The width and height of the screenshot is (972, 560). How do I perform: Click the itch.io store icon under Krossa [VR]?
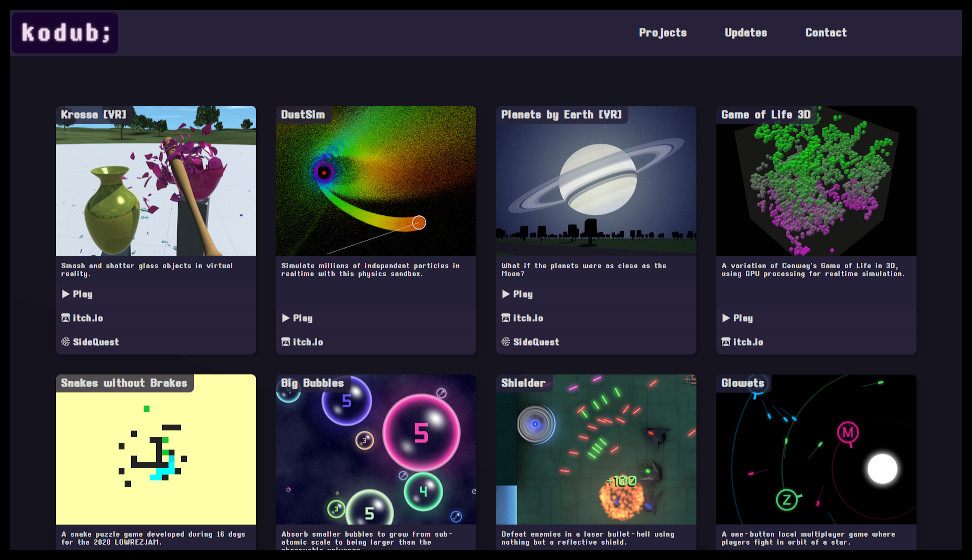pyautogui.click(x=65, y=318)
